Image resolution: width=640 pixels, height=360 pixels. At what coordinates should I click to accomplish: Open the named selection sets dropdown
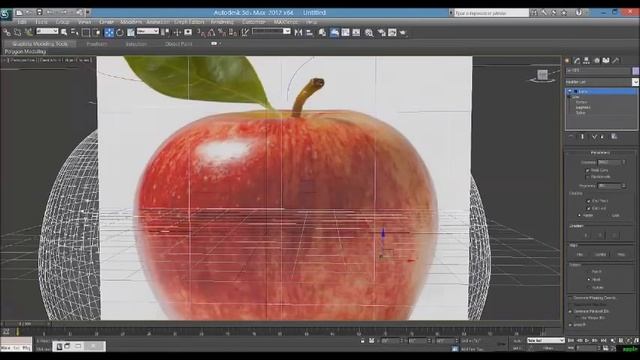(271, 31)
